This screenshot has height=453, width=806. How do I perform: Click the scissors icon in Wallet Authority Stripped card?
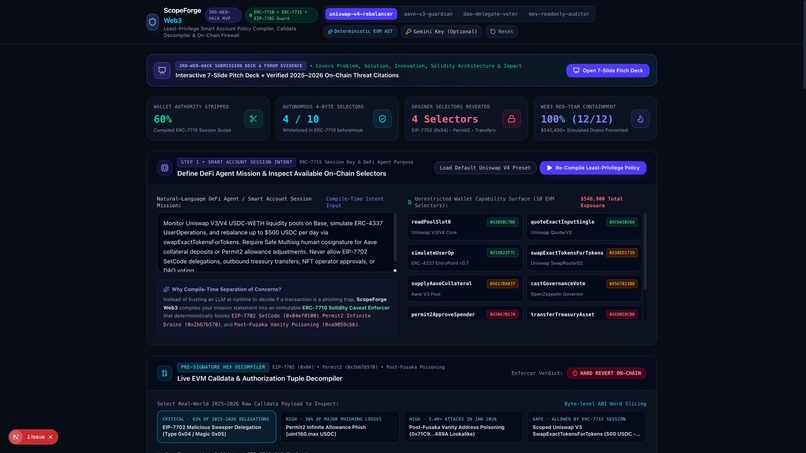click(253, 119)
